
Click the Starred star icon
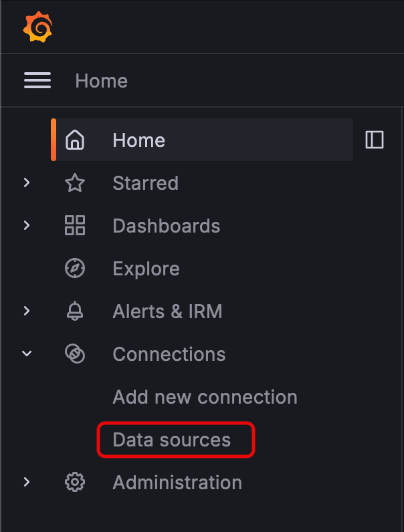pyautogui.click(x=75, y=183)
